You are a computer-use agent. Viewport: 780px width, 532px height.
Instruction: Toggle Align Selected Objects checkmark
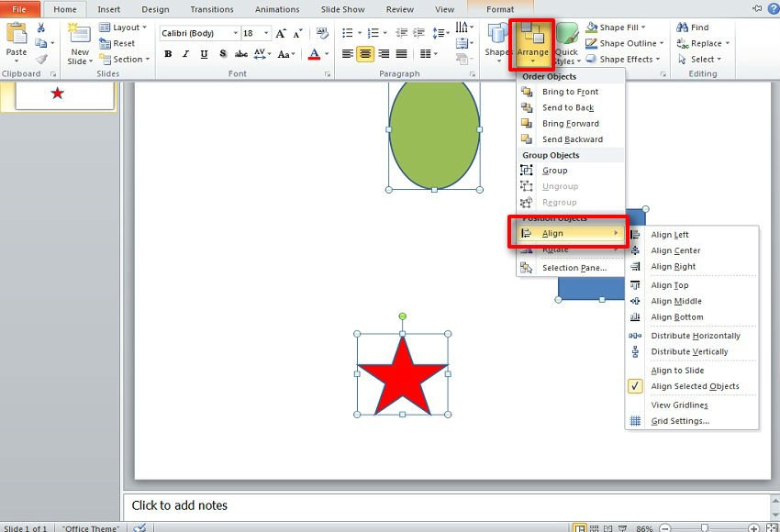click(x=694, y=386)
